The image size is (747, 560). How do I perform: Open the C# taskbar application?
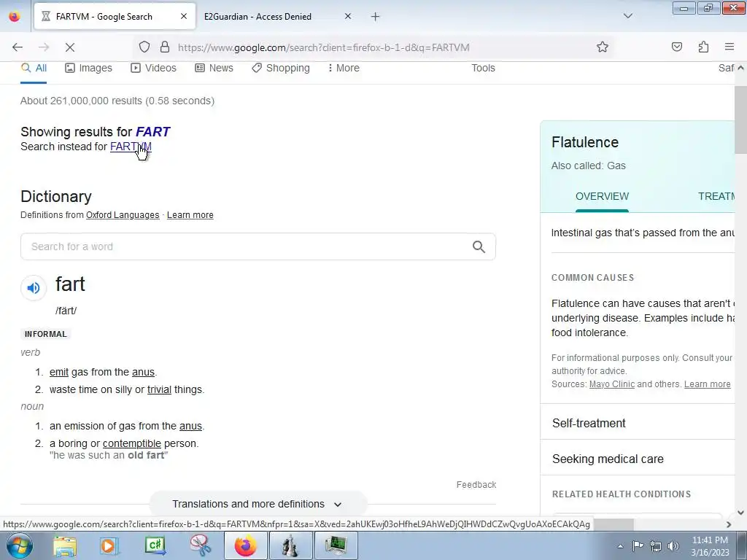pyautogui.click(x=155, y=545)
